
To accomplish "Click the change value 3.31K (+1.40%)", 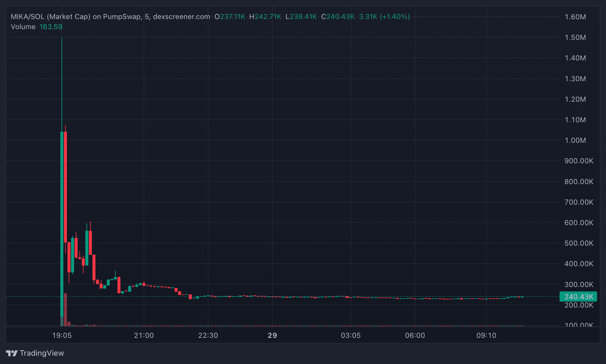I will (384, 17).
